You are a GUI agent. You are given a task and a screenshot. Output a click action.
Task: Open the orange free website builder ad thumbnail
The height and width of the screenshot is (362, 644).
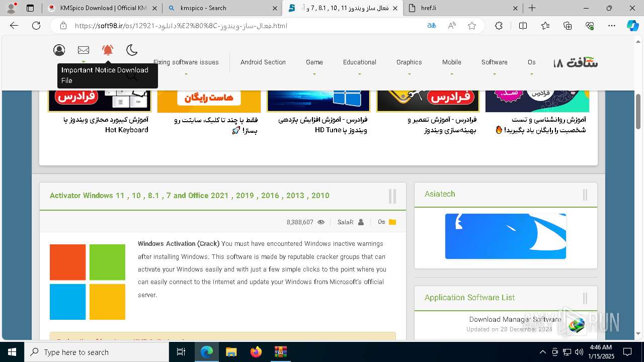coord(209,101)
